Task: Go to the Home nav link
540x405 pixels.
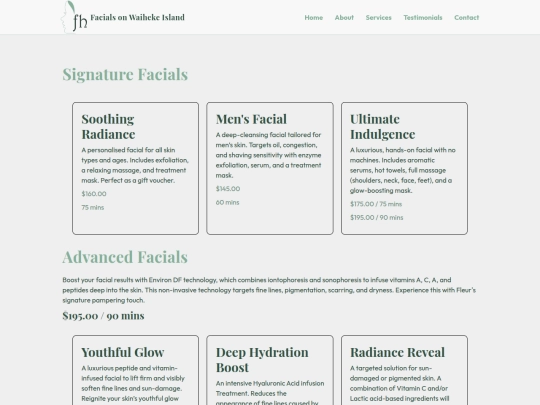Action: 313,18
